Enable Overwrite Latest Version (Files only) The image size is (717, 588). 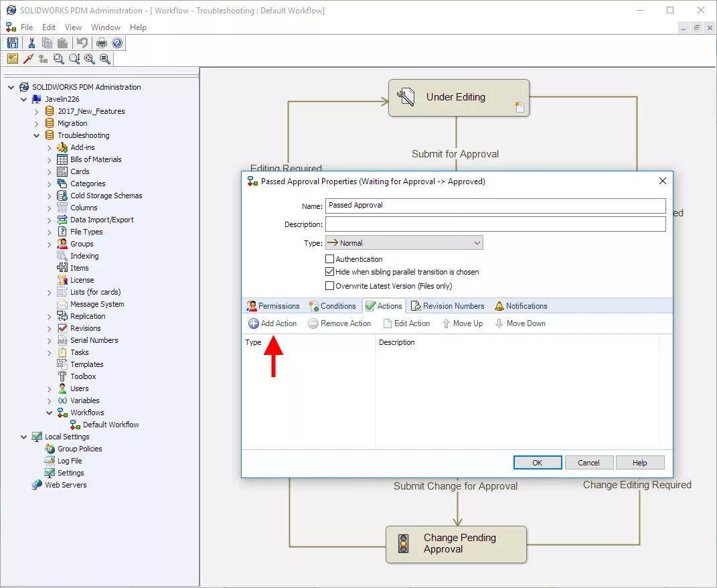(329, 286)
